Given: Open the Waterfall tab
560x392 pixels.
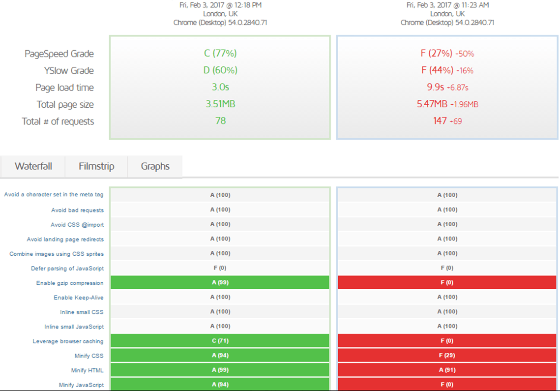Looking at the screenshot, I should coord(33,166).
